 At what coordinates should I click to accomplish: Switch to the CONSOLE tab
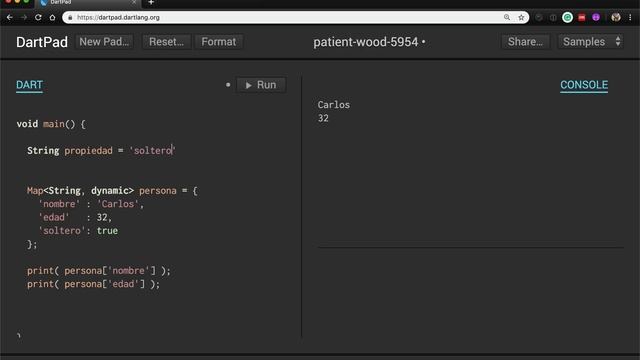point(584,85)
